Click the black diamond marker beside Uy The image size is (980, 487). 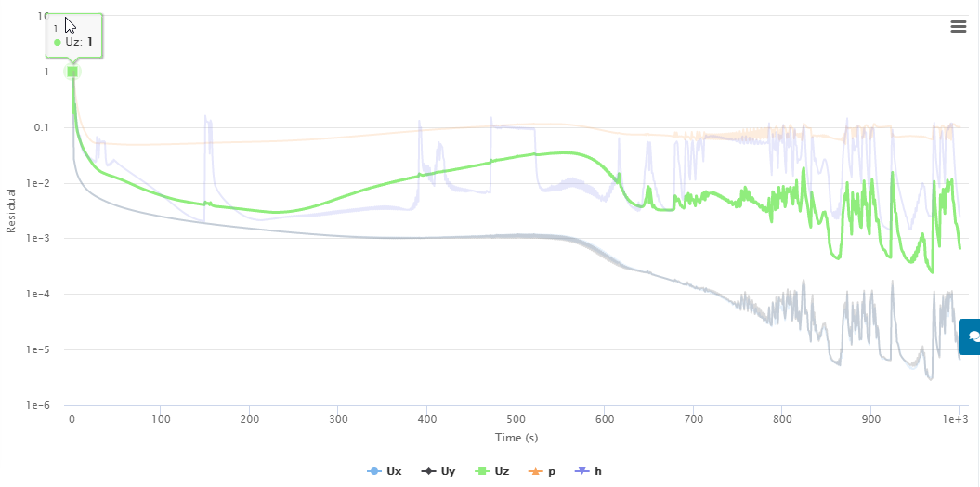pyautogui.click(x=427, y=471)
